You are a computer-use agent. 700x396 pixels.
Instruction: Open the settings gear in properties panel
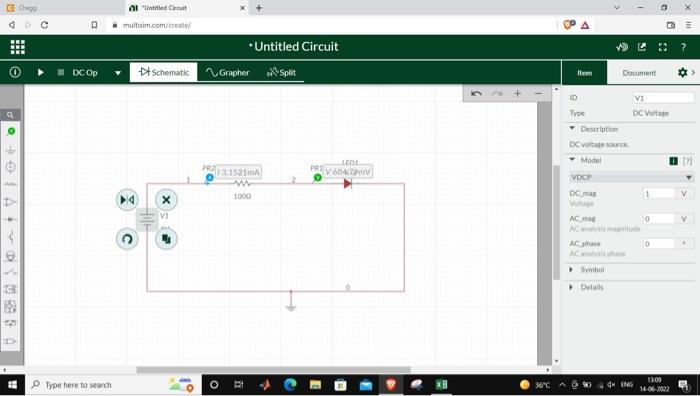[682, 72]
